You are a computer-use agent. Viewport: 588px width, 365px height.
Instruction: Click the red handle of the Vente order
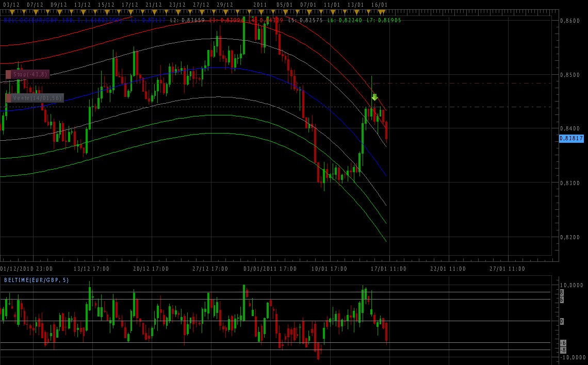(x=8, y=98)
